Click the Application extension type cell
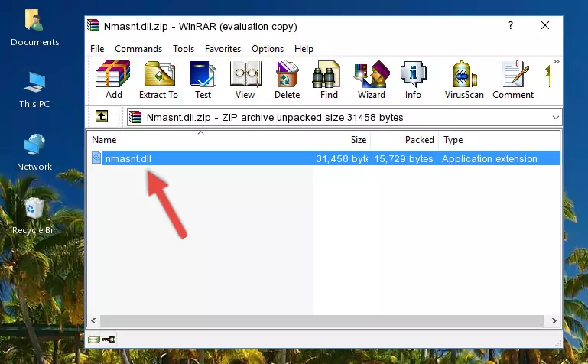The width and height of the screenshot is (588, 364). click(489, 158)
